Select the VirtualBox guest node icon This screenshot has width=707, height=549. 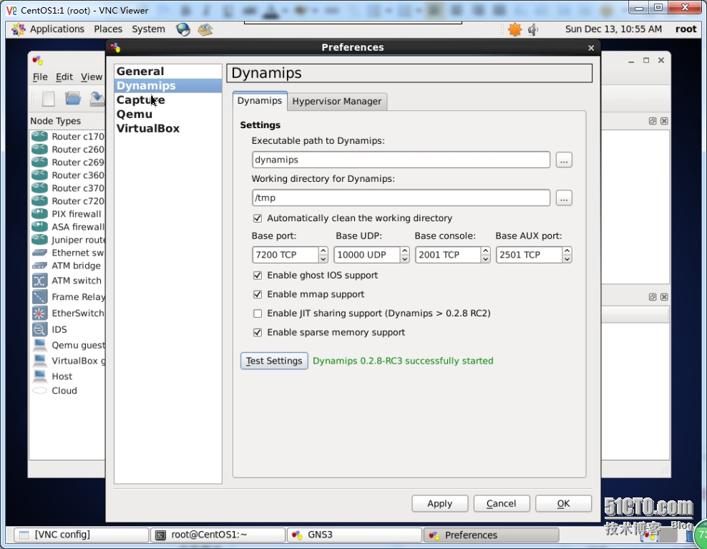(40, 360)
